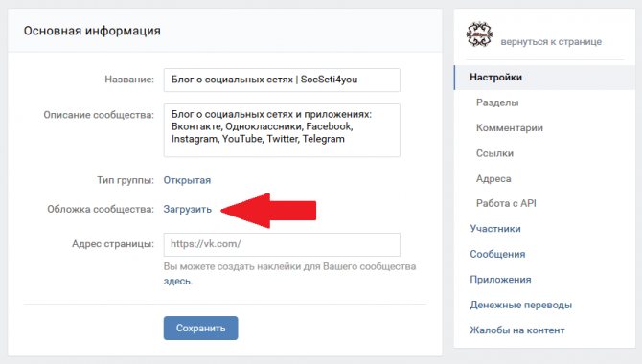
Task: Focus the Адрес страницы field
Action: [282, 244]
